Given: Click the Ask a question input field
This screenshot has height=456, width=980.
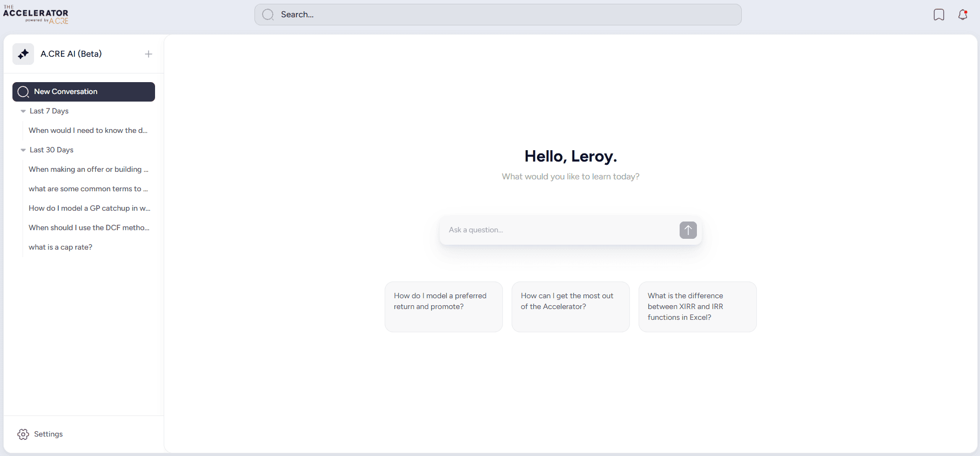Looking at the screenshot, I should (559, 230).
